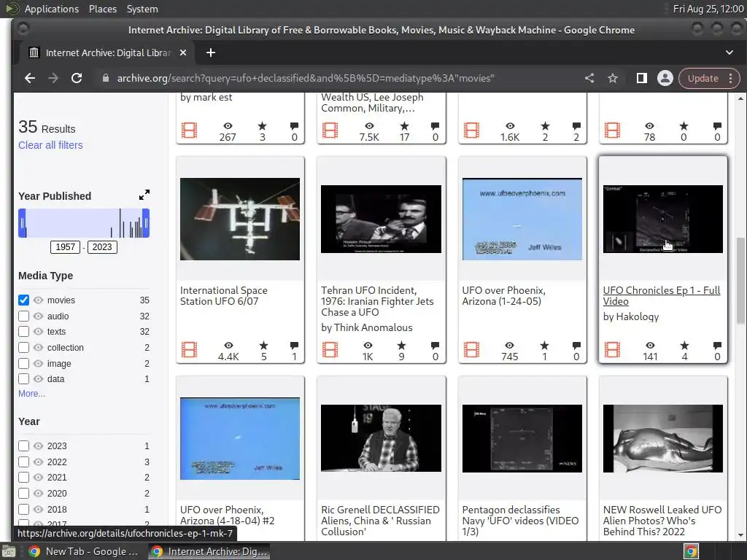Open the Space Station thumbnail image
The height and width of the screenshot is (560, 747).
(x=239, y=219)
